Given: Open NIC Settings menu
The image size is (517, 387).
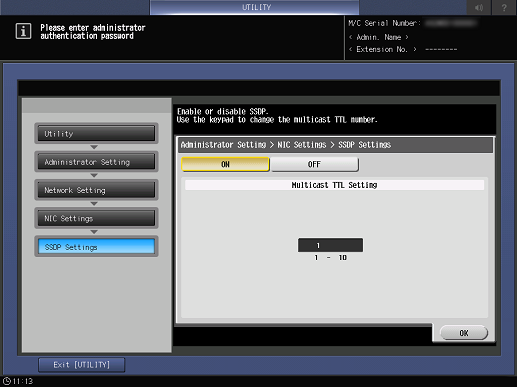Looking at the screenshot, I should [96, 219].
